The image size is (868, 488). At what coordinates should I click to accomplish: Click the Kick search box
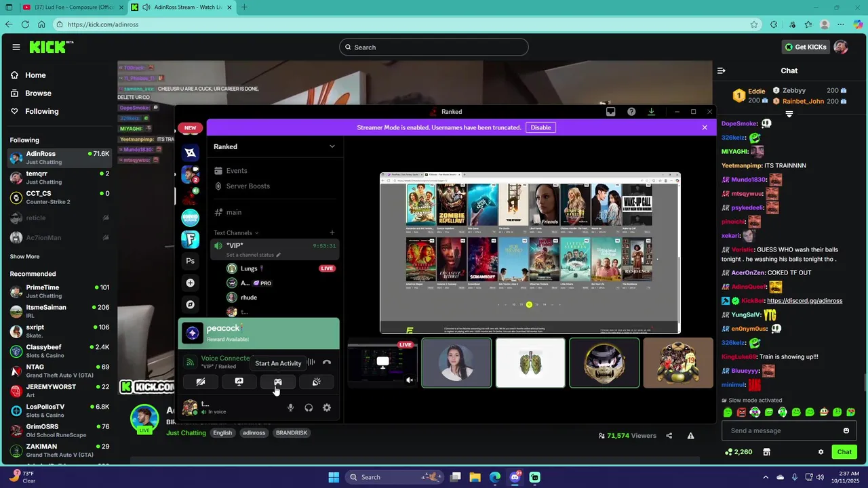click(434, 47)
